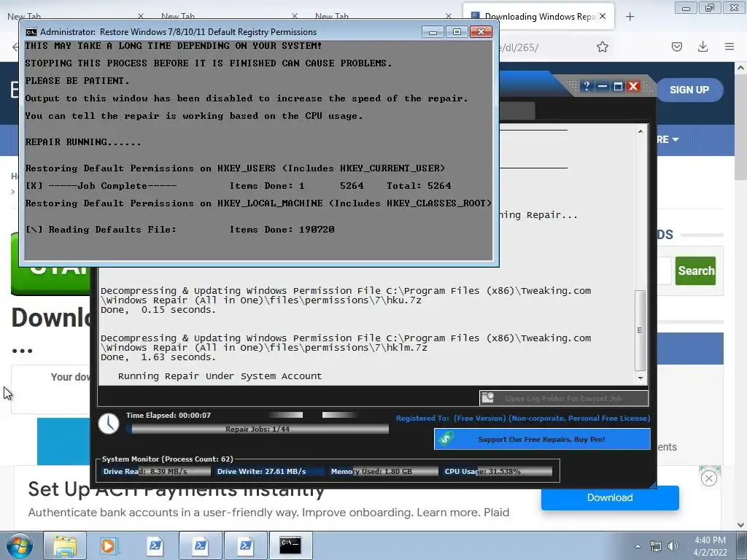Show hidden system tray icons arrow
747x560 pixels.
point(638,546)
